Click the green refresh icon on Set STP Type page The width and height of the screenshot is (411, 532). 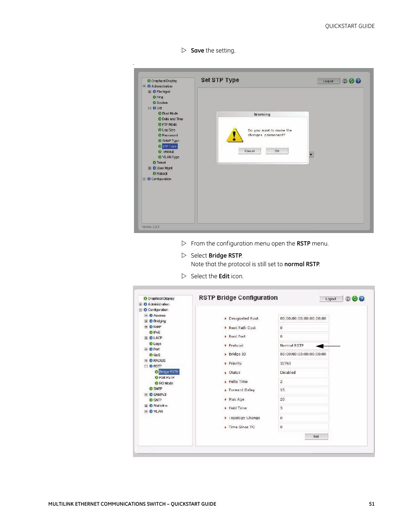pyautogui.click(x=352, y=81)
